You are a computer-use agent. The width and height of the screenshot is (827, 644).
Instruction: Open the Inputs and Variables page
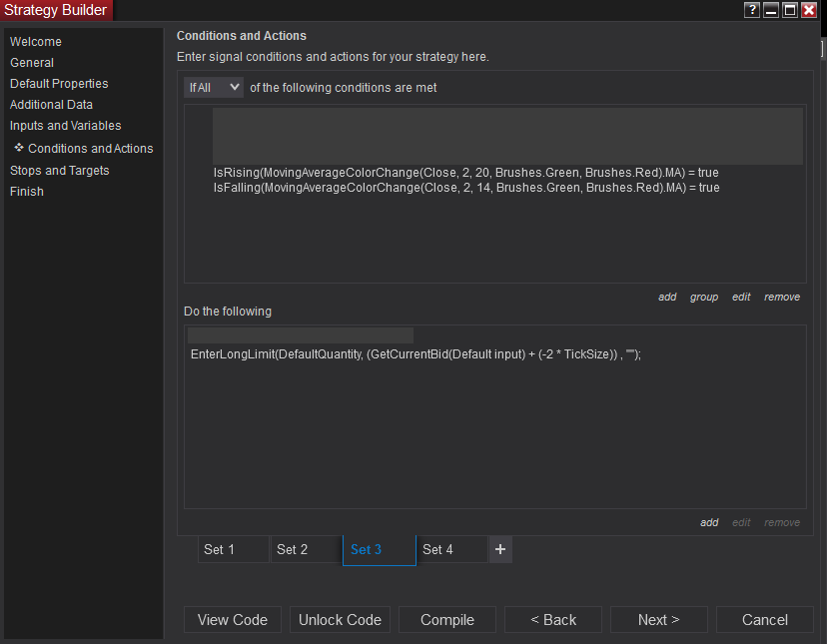click(x=66, y=126)
